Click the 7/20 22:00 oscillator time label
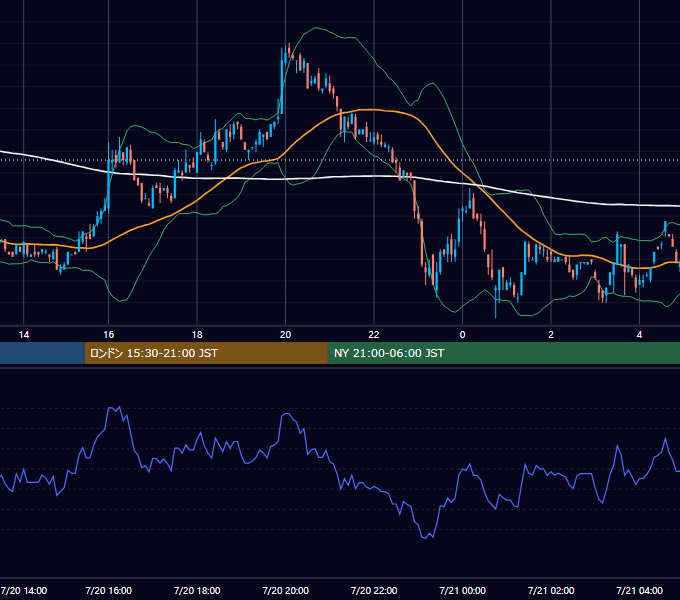 374,590
